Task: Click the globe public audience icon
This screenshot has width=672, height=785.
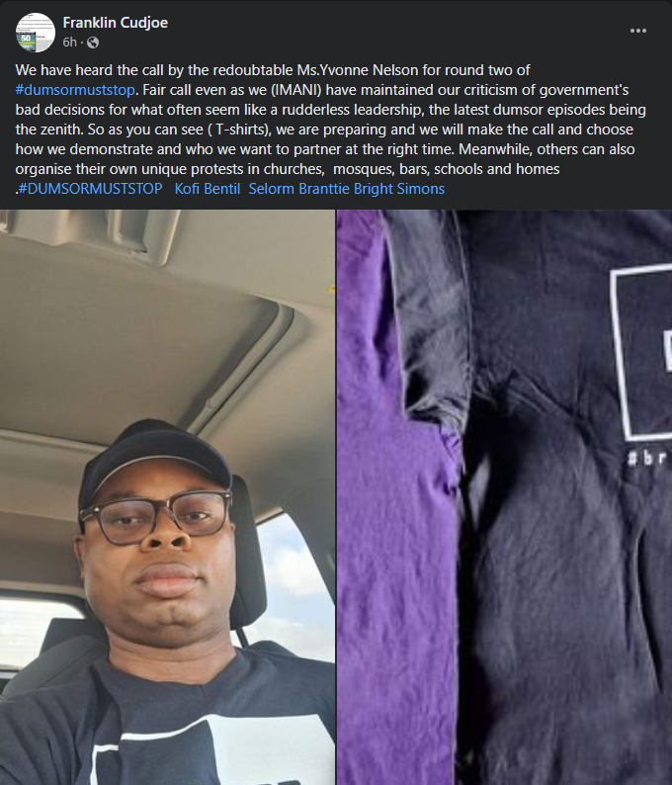Action: [x=93, y=43]
